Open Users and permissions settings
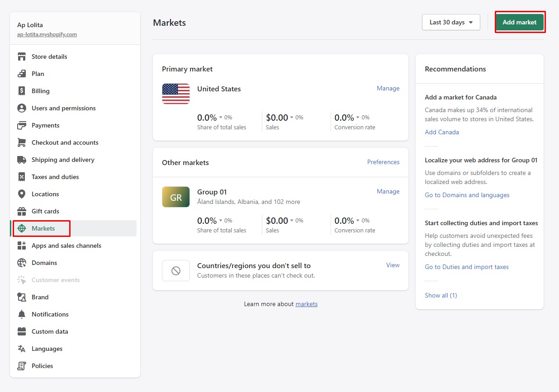The width and height of the screenshot is (559, 392). (63, 108)
